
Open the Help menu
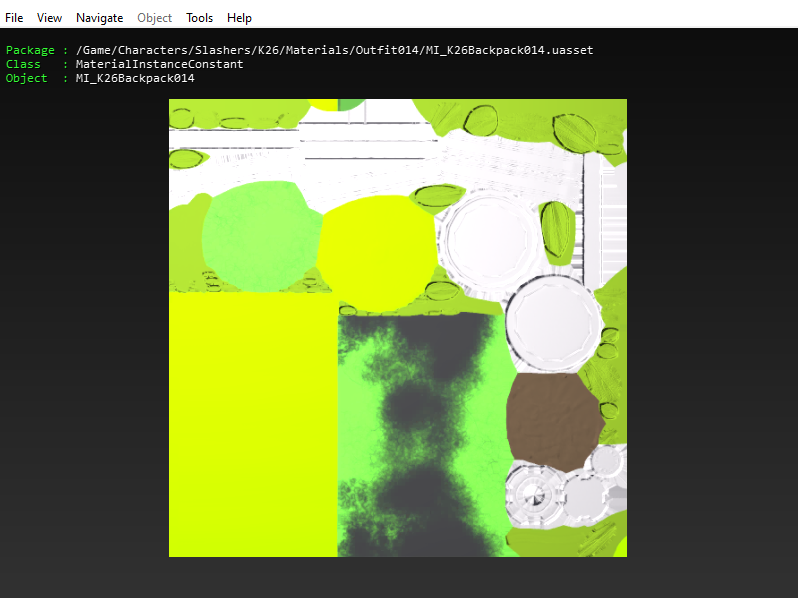239,18
